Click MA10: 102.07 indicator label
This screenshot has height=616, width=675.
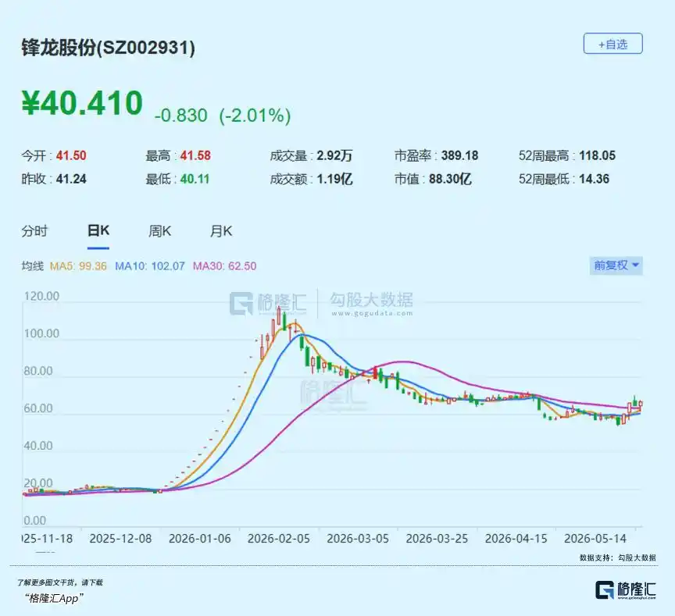150,266
